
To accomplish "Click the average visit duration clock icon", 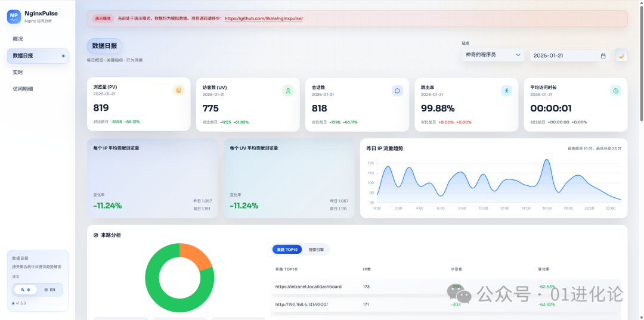I will pos(615,91).
